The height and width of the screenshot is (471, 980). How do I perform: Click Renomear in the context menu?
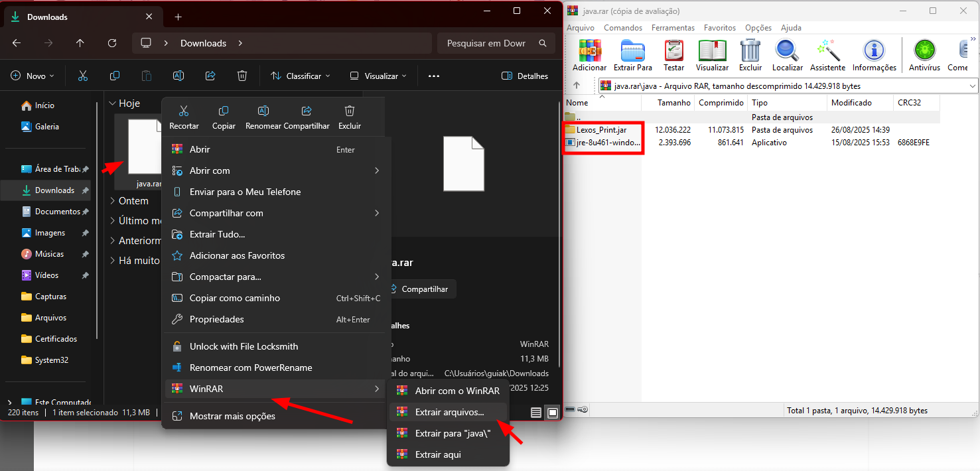pyautogui.click(x=263, y=117)
